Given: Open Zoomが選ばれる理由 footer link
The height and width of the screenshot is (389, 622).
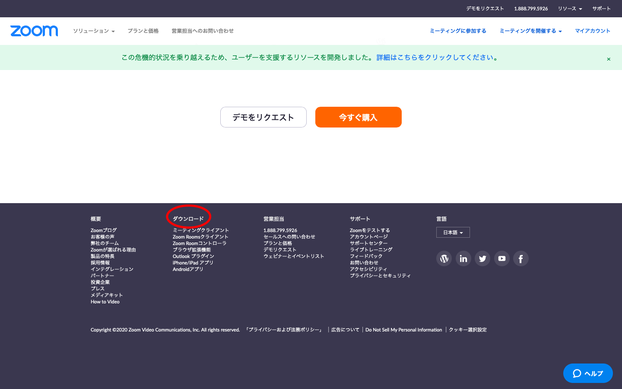Looking at the screenshot, I should click(x=113, y=250).
